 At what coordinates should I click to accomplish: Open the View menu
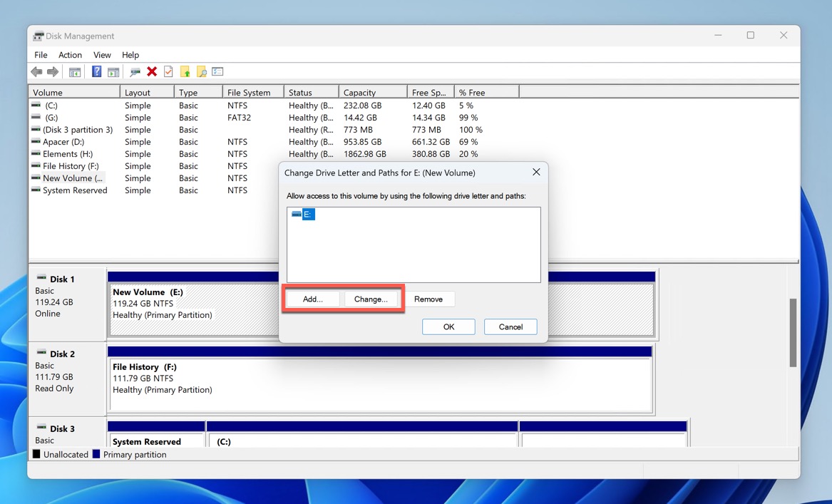[102, 55]
